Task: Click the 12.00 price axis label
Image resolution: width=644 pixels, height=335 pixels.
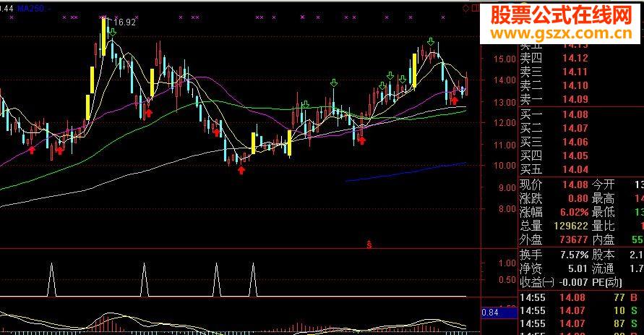Action: point(505,123)
